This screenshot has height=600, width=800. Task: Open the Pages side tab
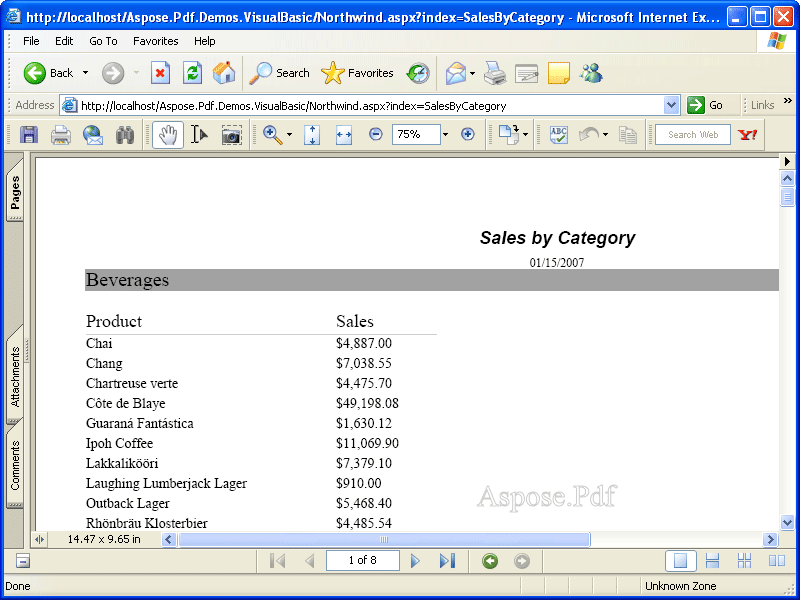coord(15,190)
